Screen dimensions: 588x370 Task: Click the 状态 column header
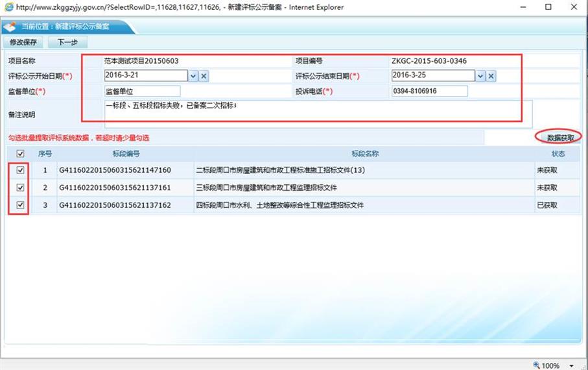[557, 154]
